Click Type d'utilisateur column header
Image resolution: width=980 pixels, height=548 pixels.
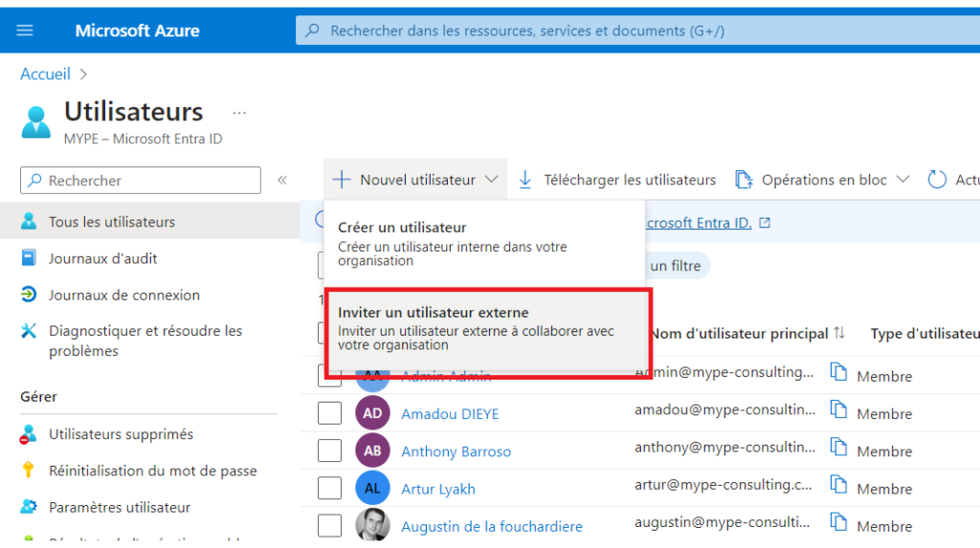click(925, 334)
